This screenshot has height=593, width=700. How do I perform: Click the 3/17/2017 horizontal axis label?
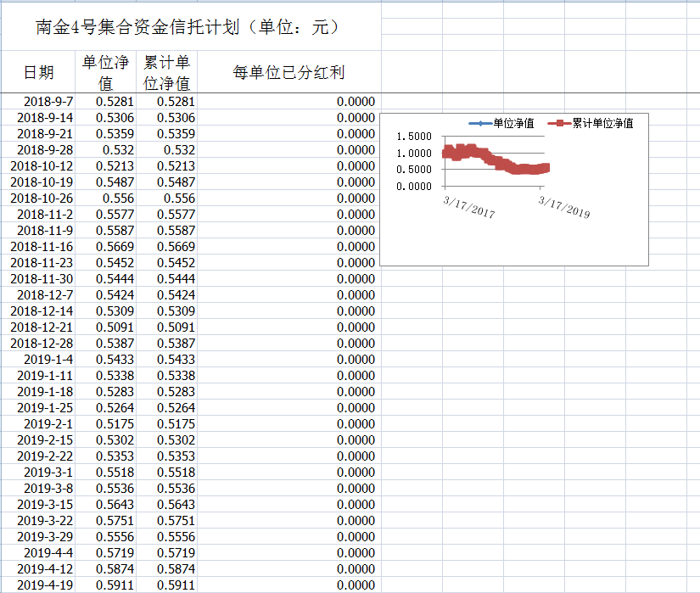pyautogui.click(x=468, y=207)
